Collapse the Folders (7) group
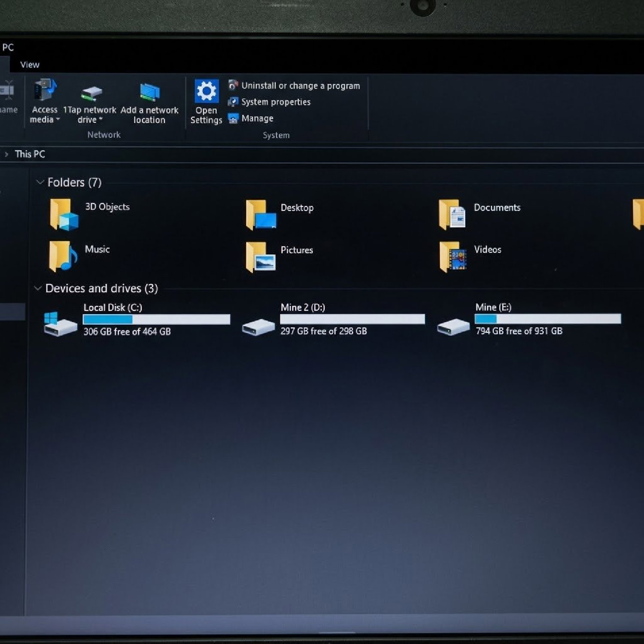Screen dimensions: 644x644 coord(40,182)
